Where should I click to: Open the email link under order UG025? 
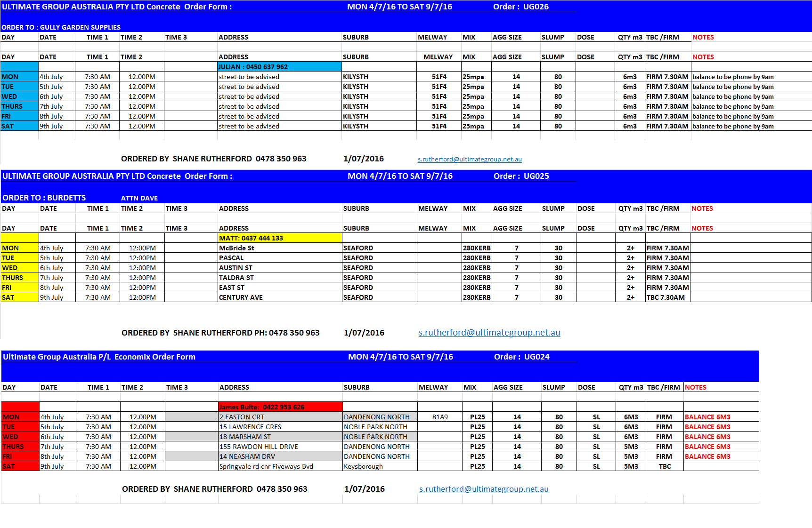[x=489, y=333]
